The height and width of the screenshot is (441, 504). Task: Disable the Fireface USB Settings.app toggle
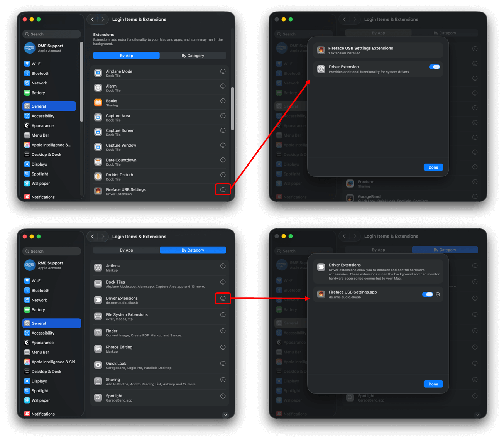point(427,294)
